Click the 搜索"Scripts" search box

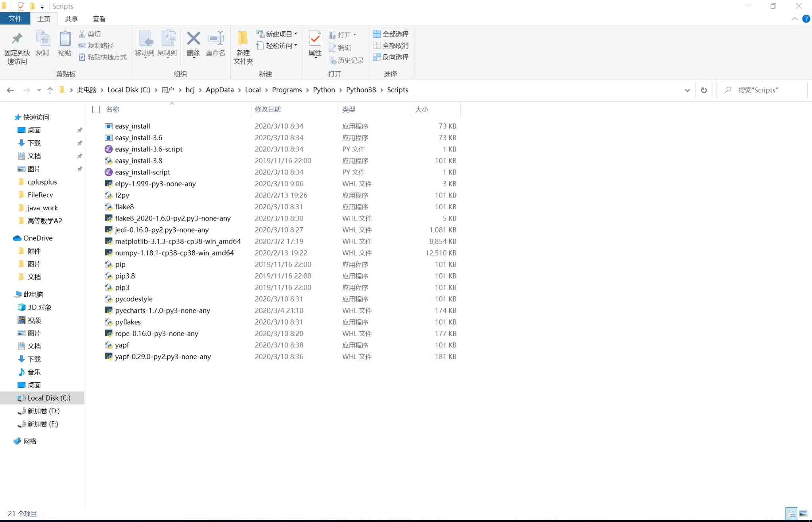762,90
